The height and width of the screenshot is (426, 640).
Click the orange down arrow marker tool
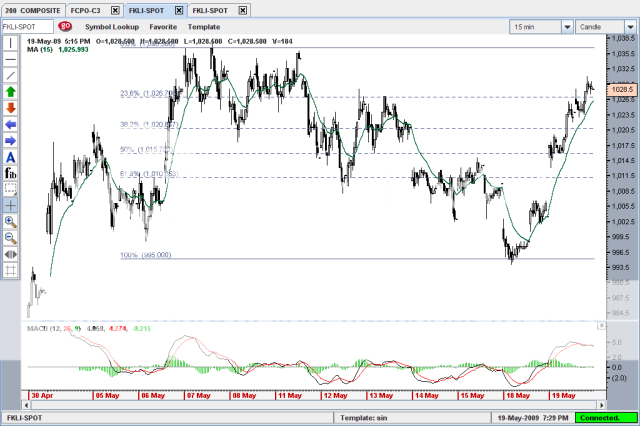[10, 107]
